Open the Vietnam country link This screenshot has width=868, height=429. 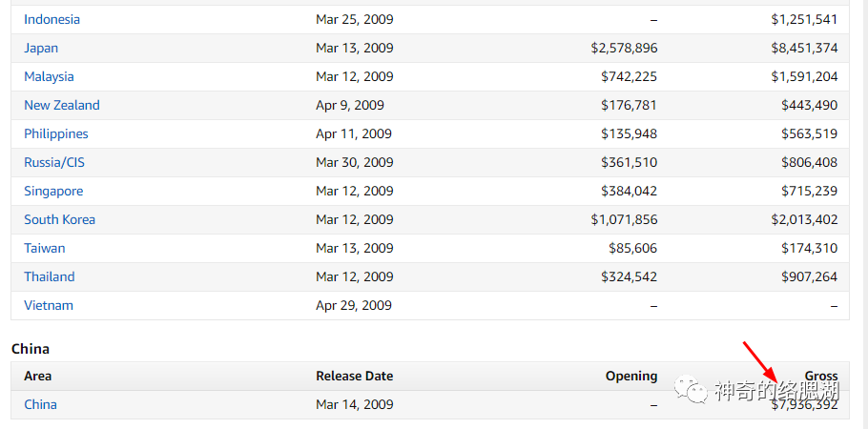tap(49, 306)
